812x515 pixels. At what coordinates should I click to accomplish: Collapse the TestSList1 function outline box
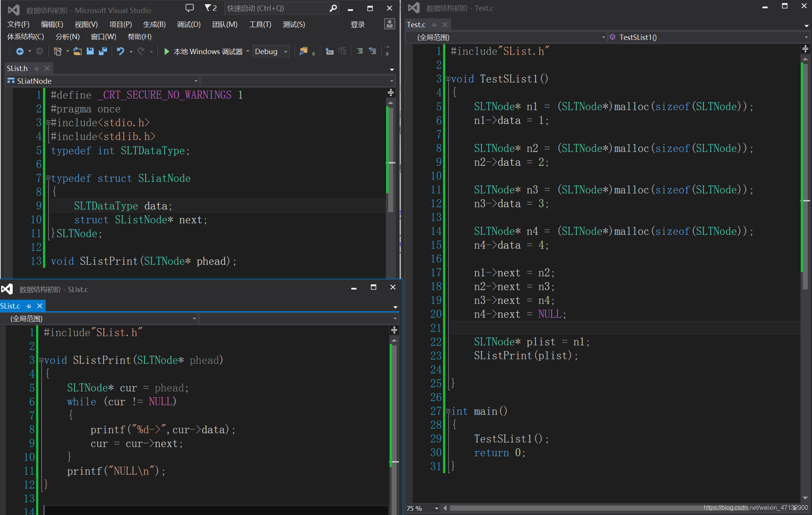[448, 79]
